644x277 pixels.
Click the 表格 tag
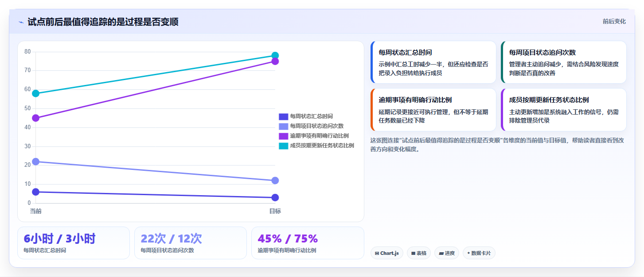pyautogui.click(x=419, y=253)
